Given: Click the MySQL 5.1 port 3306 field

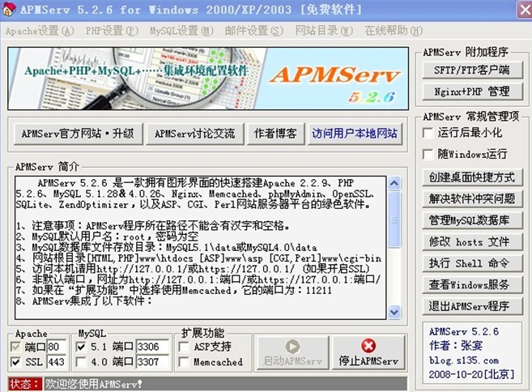Looking at the screenshot, I should [x=153, y=347].
